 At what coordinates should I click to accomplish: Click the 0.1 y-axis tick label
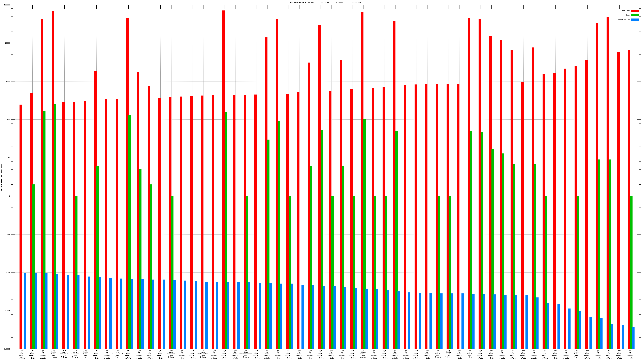tap(9, 234)
